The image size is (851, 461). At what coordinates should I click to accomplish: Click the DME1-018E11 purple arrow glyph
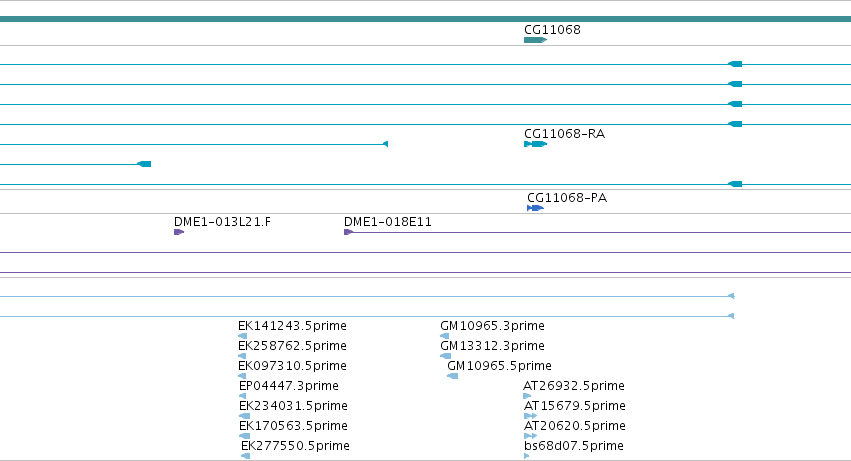[x=348, y=232]
